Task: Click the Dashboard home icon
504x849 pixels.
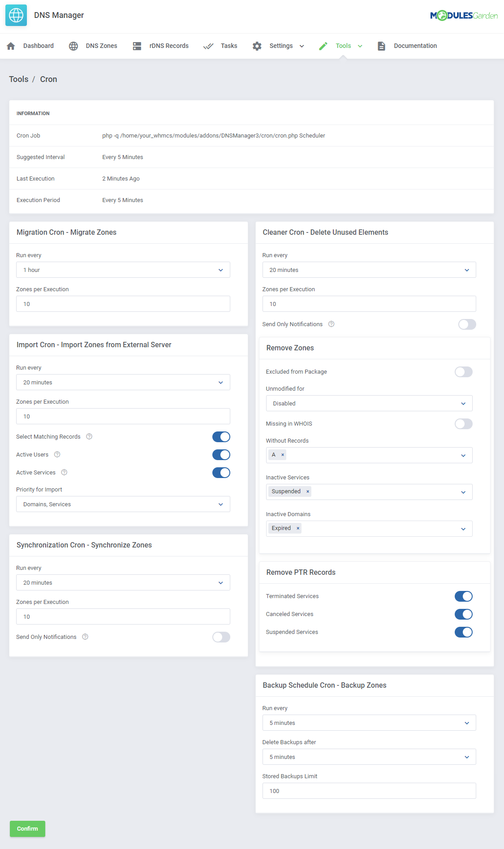Action: [x=11, y=46]
